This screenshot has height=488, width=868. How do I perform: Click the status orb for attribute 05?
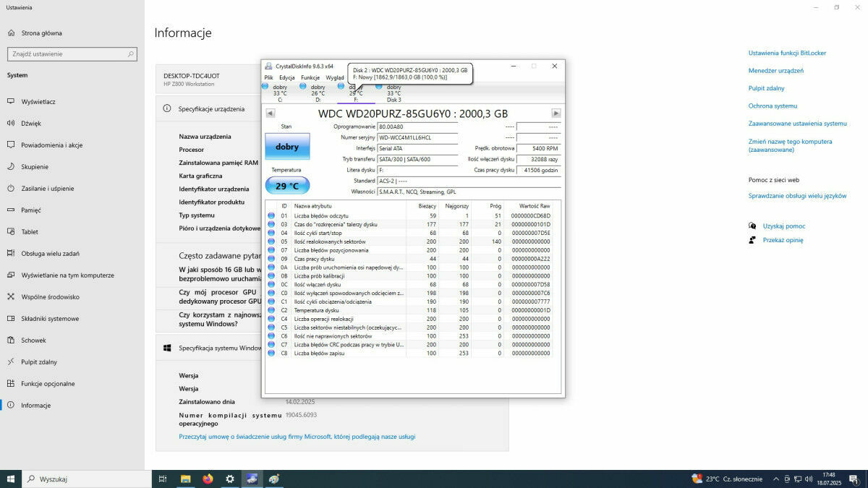pyautogui.click(x=271, y=241)
